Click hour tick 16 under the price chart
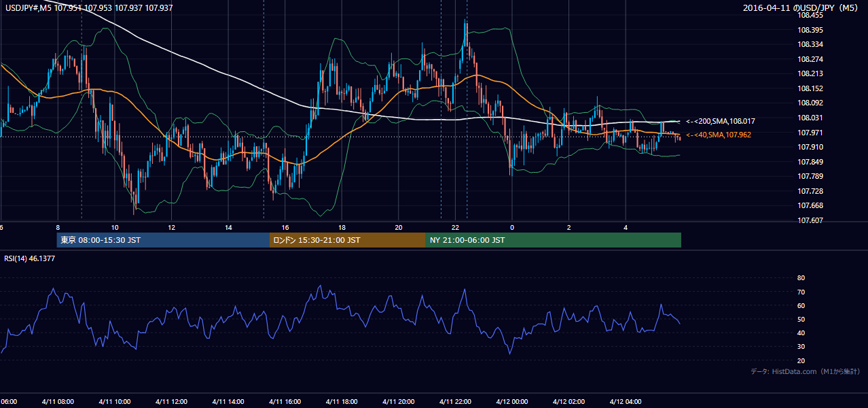868x408 pixels. pyautogui.click(x=285, y=228)
